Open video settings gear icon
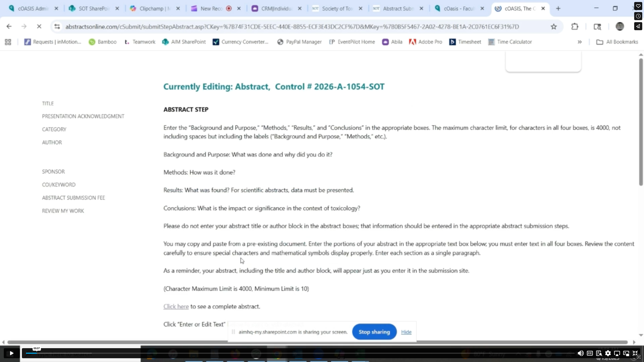The image size is (644, 362). 608,353
